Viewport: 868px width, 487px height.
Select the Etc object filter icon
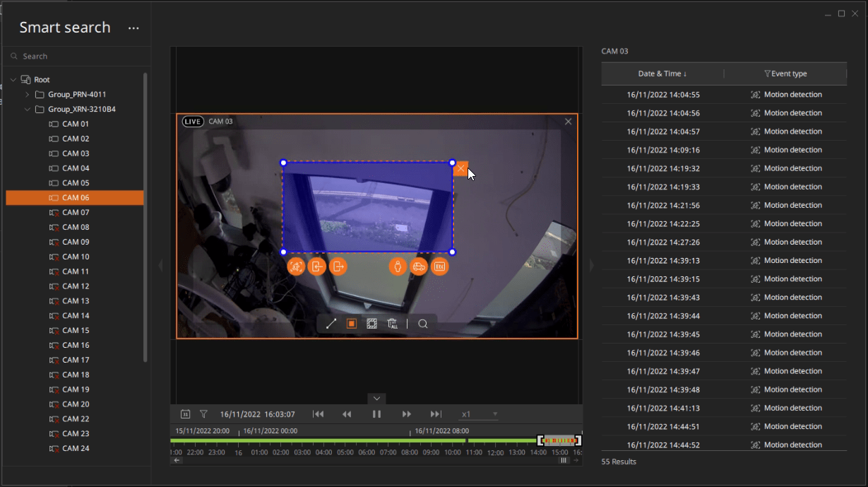click(x=439, y=266)
